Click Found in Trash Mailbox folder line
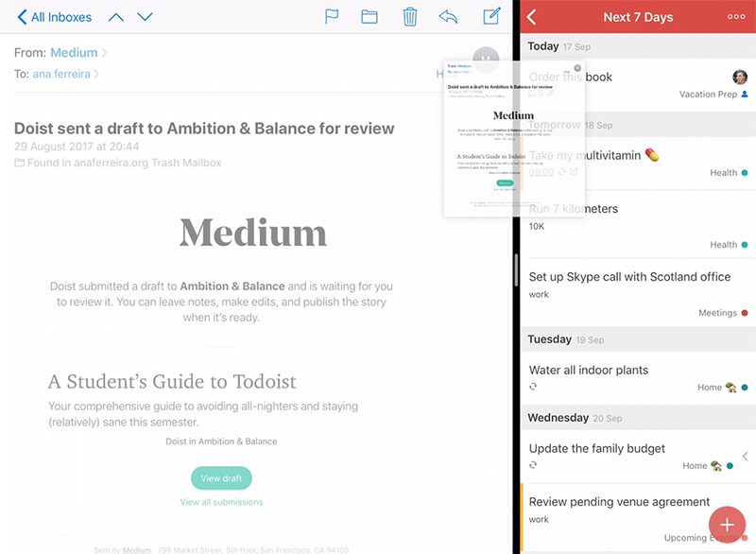The width and height of the screenshot is (756, 554). pos(117,163)
